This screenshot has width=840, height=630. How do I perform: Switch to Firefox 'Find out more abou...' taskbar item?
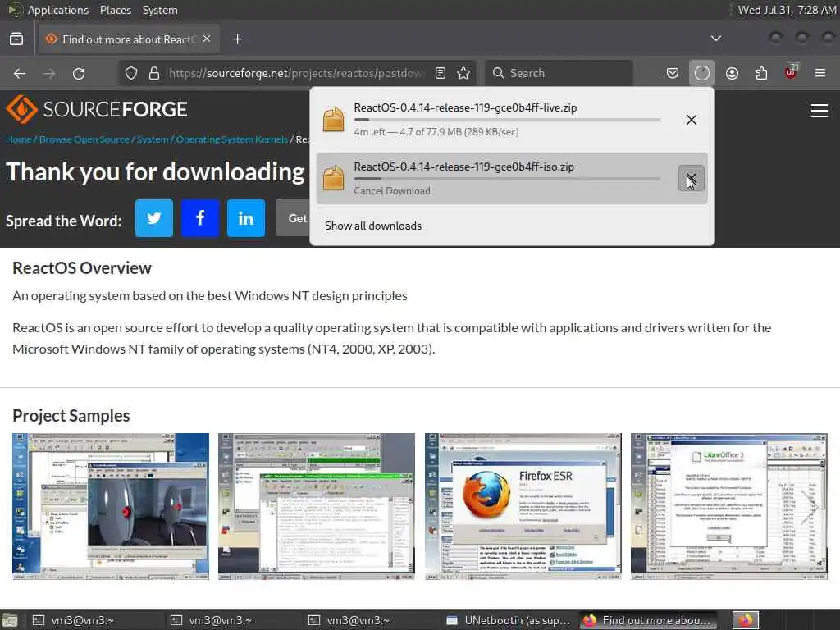point(650,620)
